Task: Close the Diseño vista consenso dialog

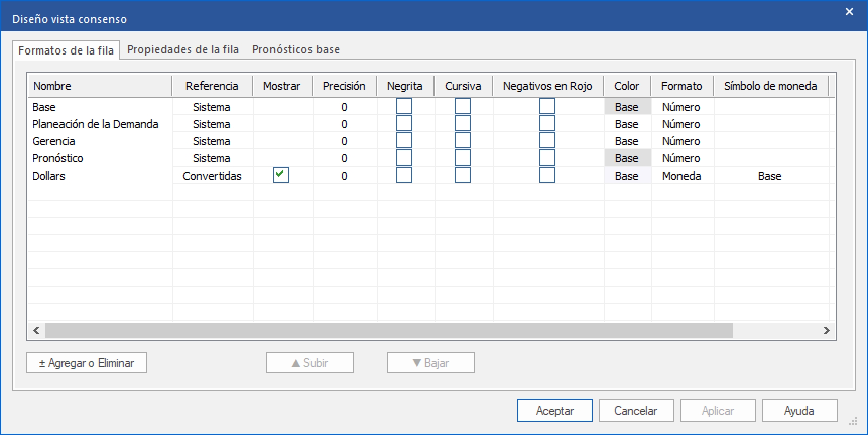Action: point(849,12)
